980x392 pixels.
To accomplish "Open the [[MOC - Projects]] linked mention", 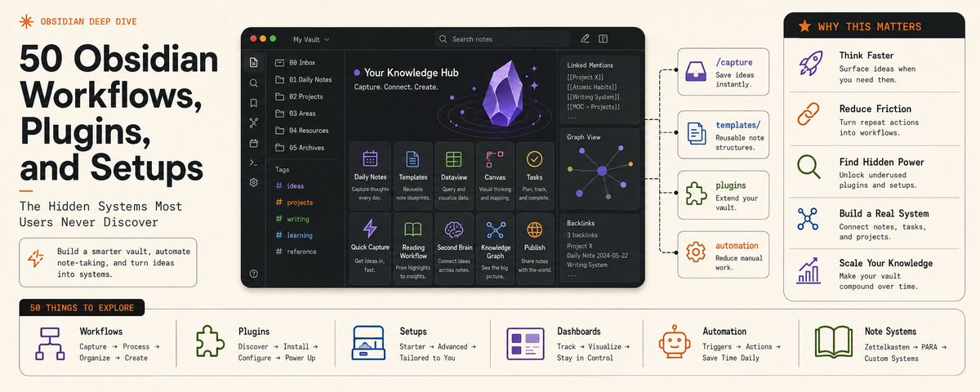I will coord(593,107).
